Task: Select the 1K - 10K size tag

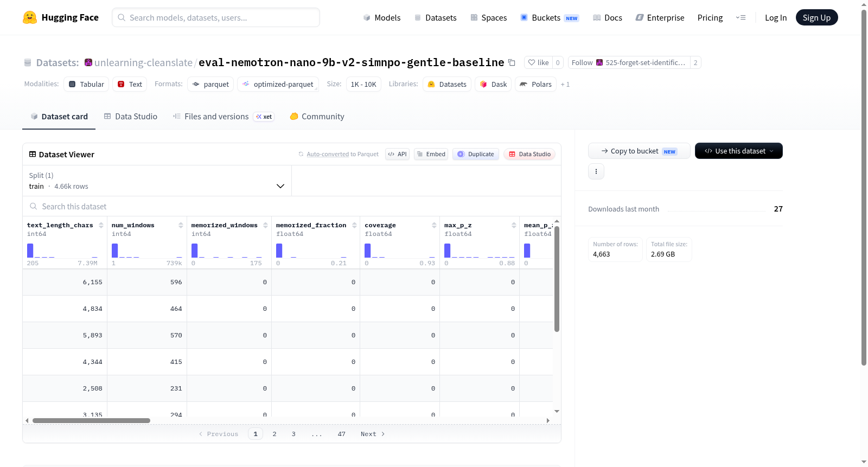Action: pos(363,84)
